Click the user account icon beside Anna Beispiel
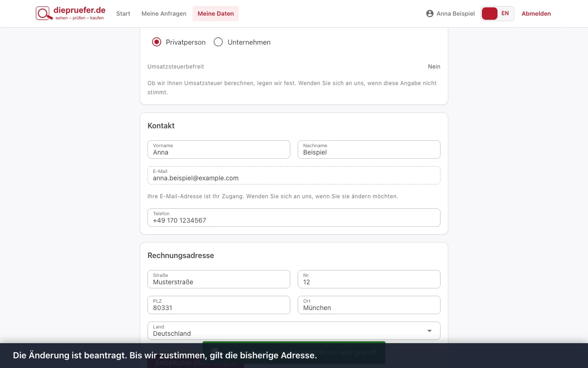Viewport: 588px width, 368px height. click(x=430, y=14)
